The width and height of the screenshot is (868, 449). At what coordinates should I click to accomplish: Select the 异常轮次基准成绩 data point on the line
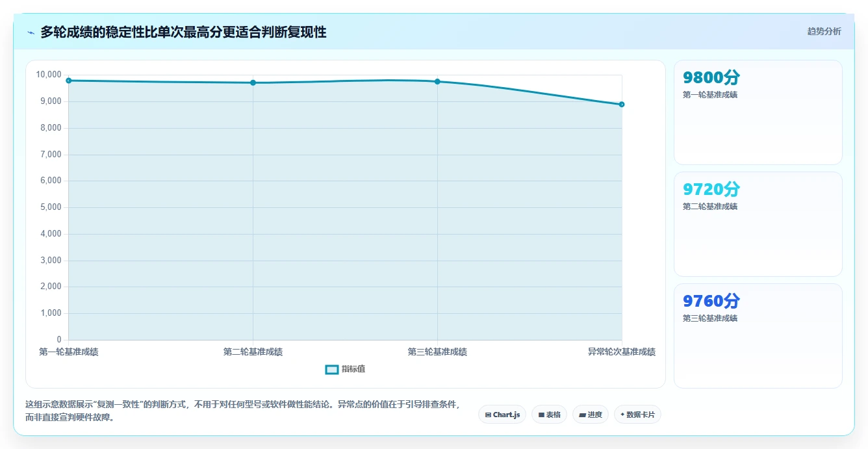622,104
